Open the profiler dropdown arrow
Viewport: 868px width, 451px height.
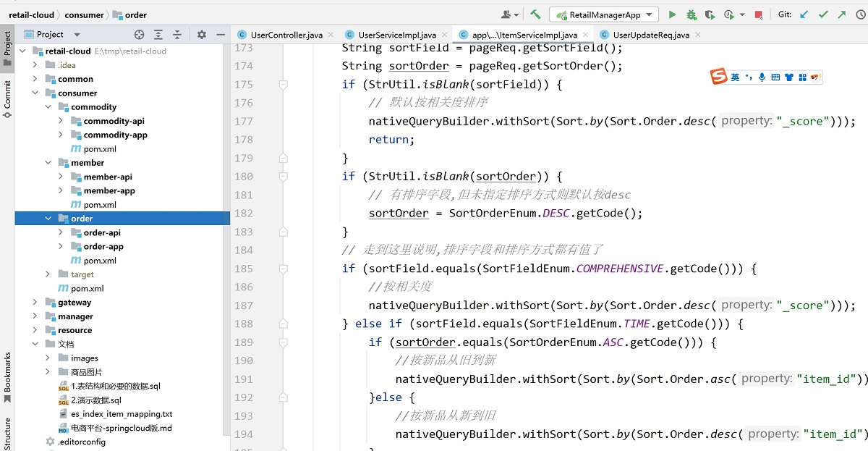pyautogui.click(x=742, y=14)
